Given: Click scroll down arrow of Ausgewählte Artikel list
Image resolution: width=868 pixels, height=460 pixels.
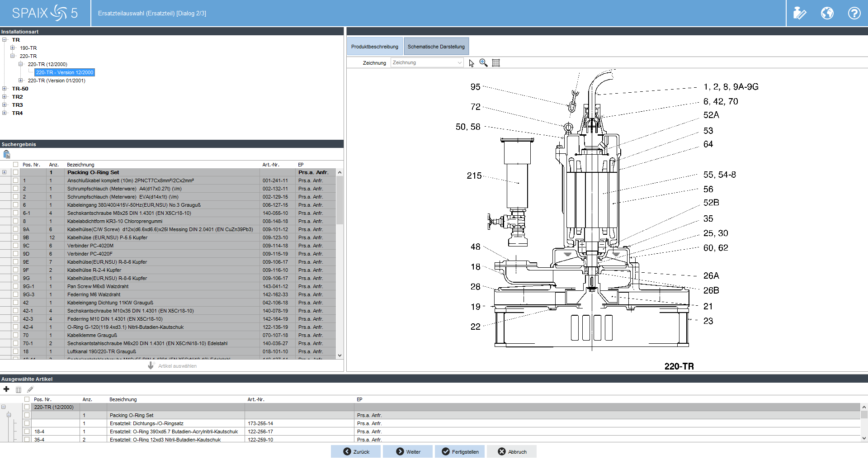Looking at the screenshot, I should pos(864,438).
